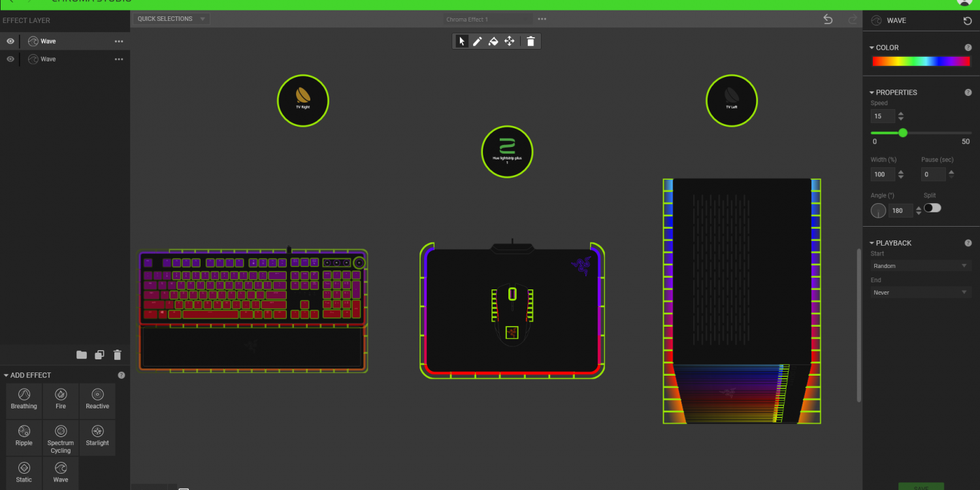This screenshot has width=980, height=490.
Task: Select the move tool
Action: [510, 41]
